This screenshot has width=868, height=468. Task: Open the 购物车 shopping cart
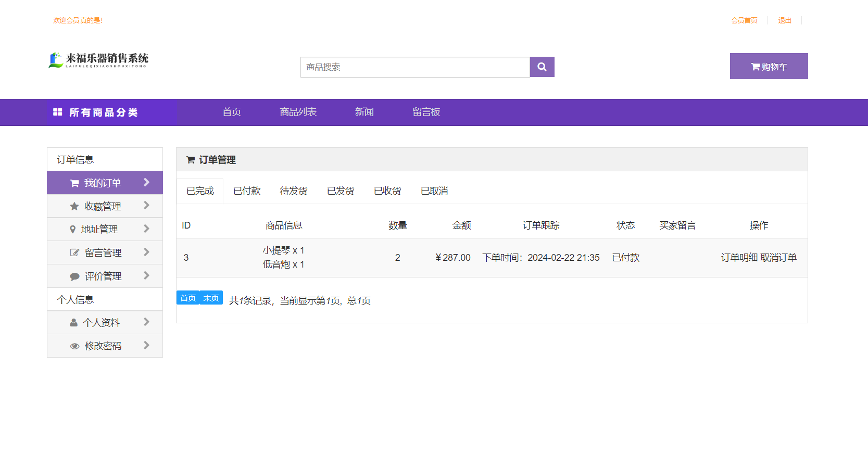[x=769, y=66]
